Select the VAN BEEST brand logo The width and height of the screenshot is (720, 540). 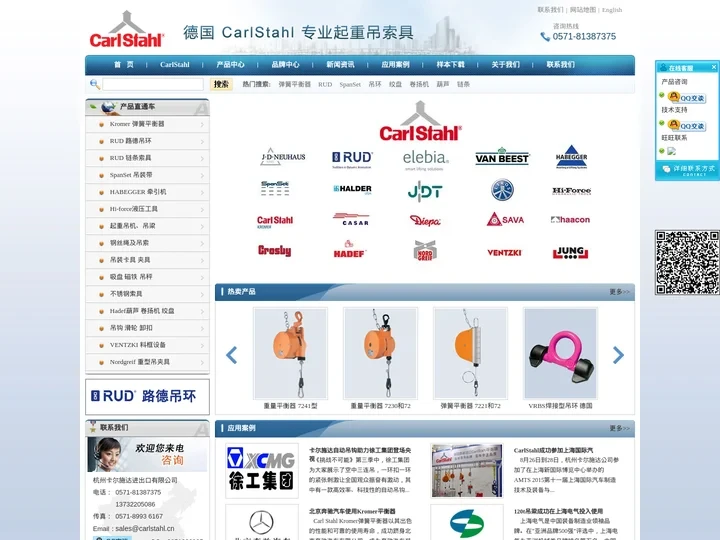click(502, 158)
